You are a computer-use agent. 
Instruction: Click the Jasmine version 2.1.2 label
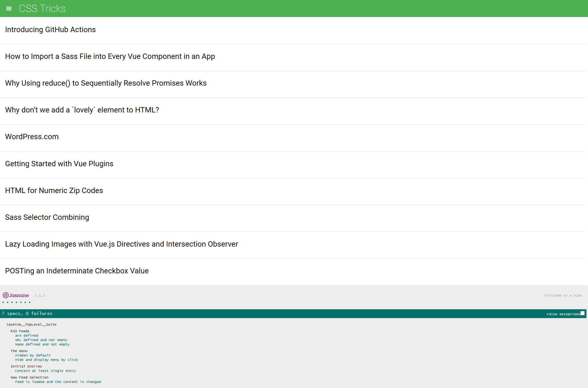[40, 295]
